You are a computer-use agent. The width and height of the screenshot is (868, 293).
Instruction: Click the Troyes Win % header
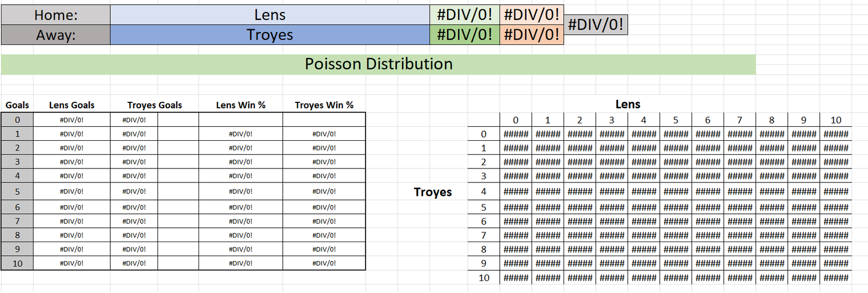click(x=324, y=105)
